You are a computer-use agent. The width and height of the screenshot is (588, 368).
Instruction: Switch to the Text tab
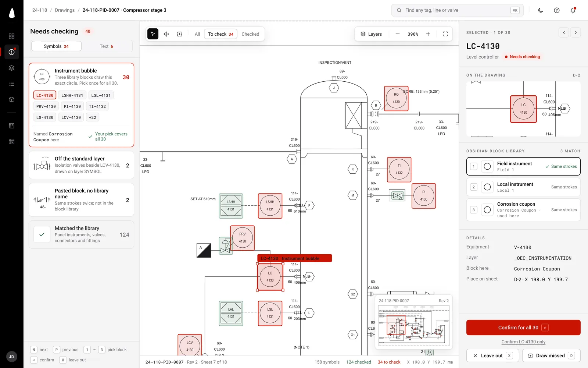[x=107, y=46]
